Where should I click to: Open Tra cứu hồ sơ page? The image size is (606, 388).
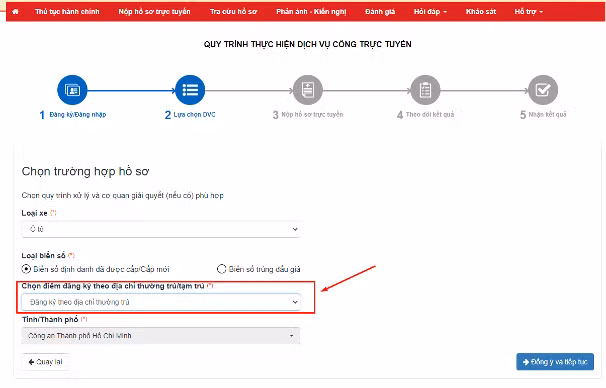tap(233, 12)
